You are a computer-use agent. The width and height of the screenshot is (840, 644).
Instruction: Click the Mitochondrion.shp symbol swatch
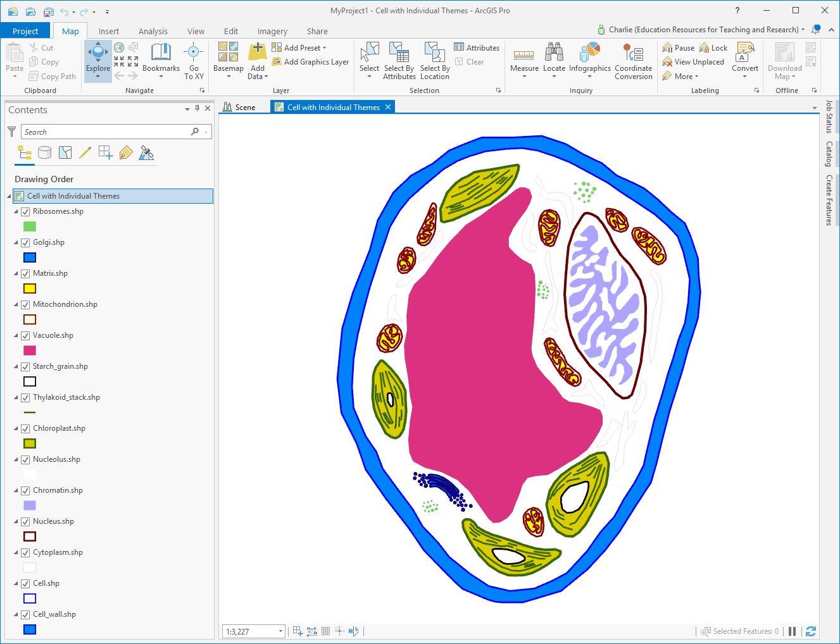(30, 319)
